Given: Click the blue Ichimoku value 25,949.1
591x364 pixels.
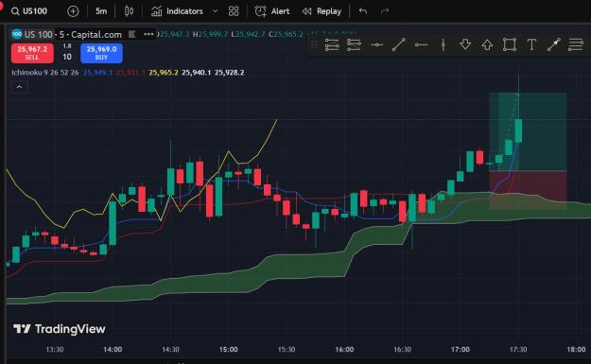Looking at the screenshot, I should 97,73.
